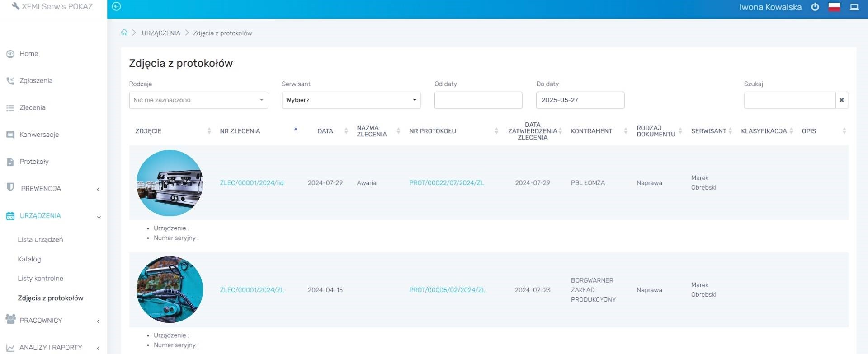
Task: Click contractor BORGWARNER ZAKŁAD PRODUKCYJNY
Action: click(x=593, y=290)
